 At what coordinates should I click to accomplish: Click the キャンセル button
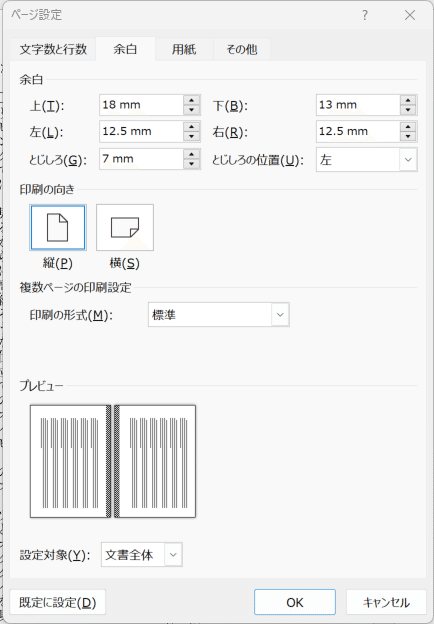[386, 602]
